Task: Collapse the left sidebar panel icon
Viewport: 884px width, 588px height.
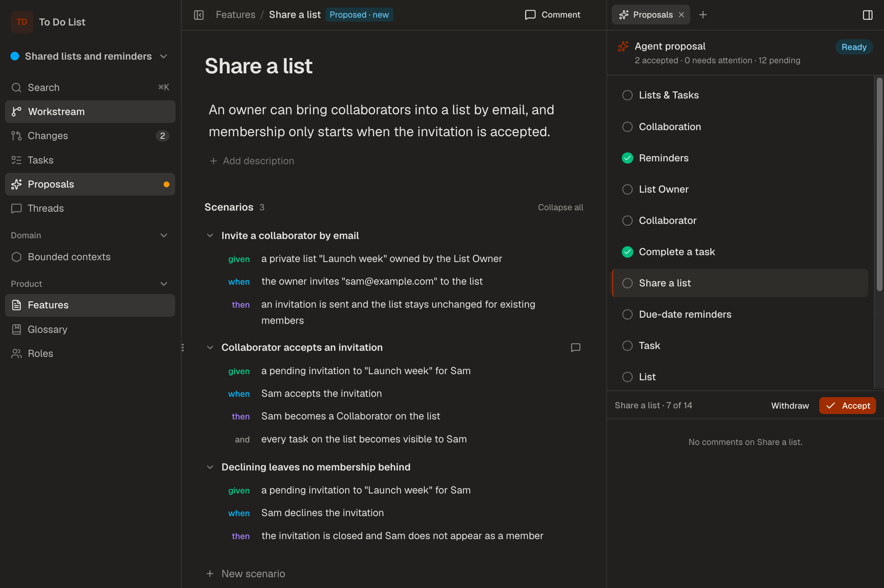Action: point(199,15)
